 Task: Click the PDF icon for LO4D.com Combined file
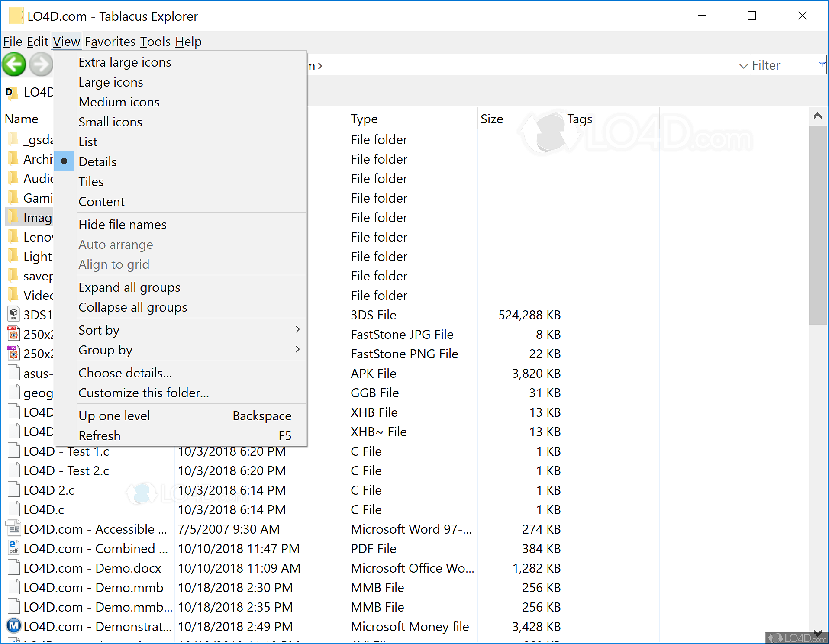click(x=13, y=548)
